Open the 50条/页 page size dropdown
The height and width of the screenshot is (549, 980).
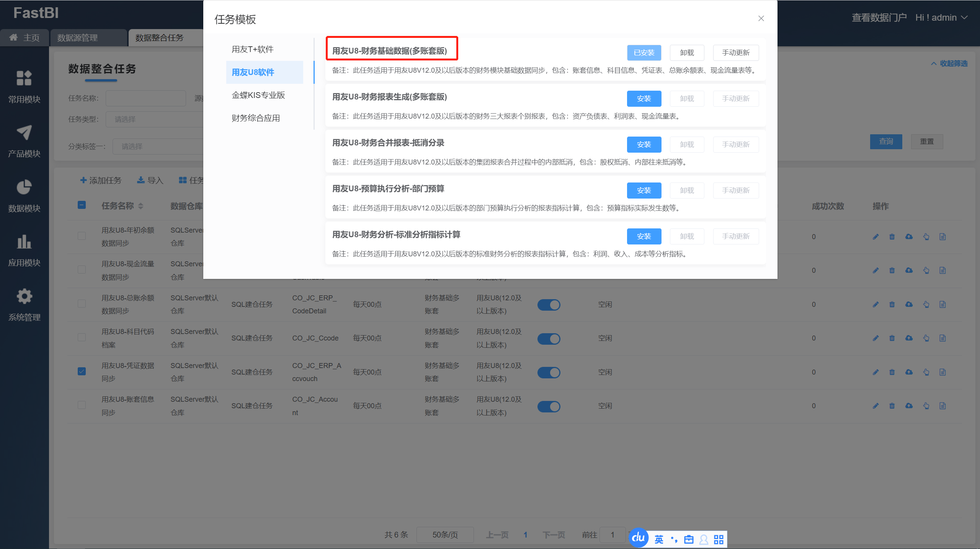(445, 535)
